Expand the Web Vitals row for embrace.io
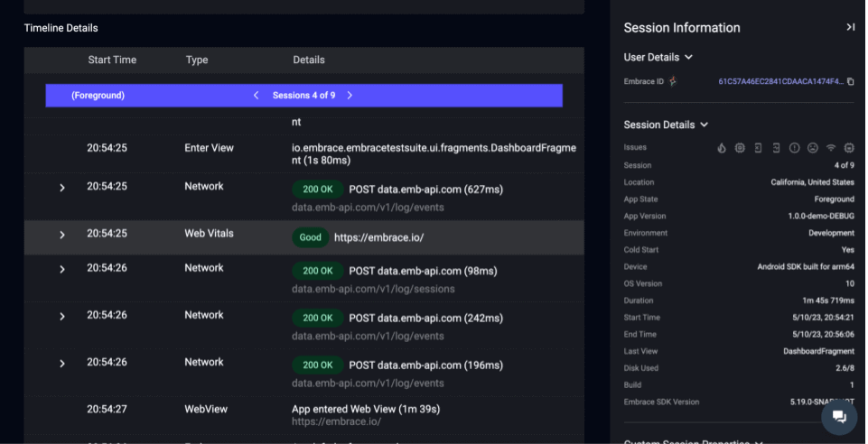The width and height of the screenshot is (868, 444). coord(62,235)
